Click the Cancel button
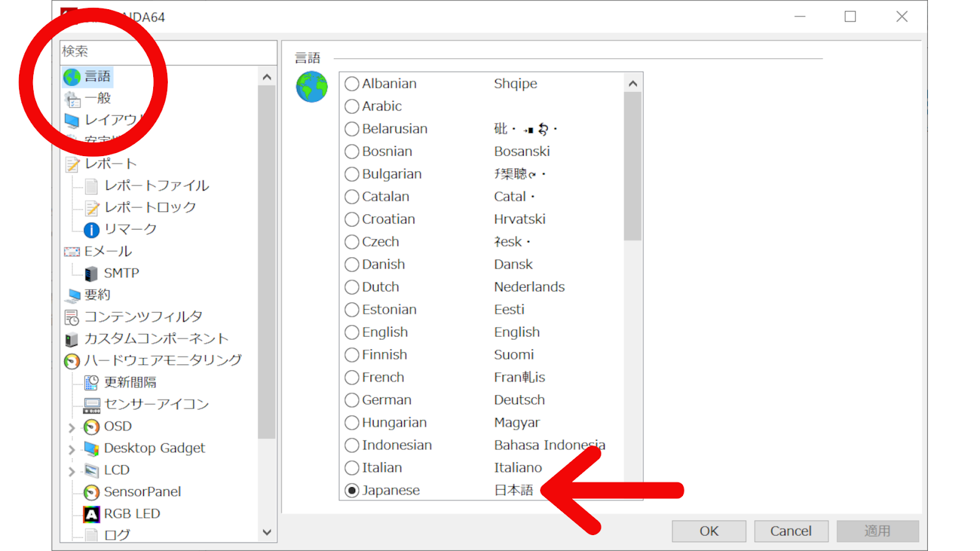The height and width of the screenshot is (551, 980). 791,531
